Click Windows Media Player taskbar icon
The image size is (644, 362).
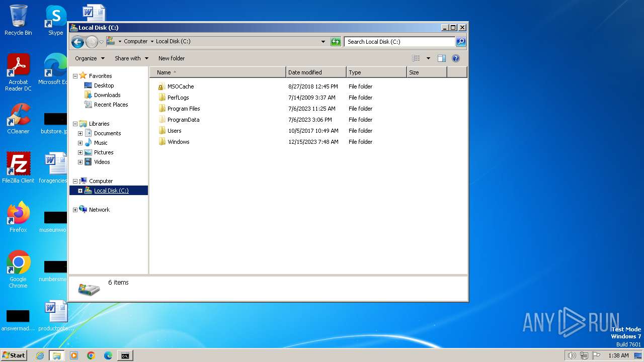click(74, 355)
